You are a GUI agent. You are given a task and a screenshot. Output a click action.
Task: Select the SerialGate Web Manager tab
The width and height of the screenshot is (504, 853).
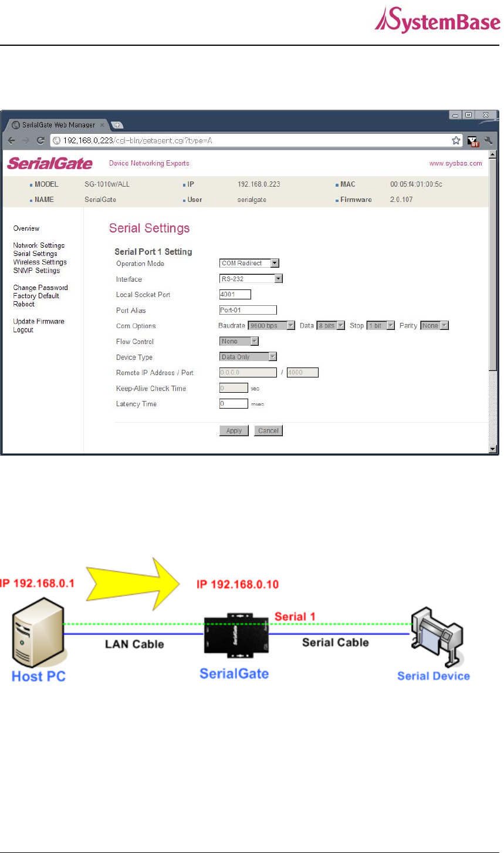[57, 125]
